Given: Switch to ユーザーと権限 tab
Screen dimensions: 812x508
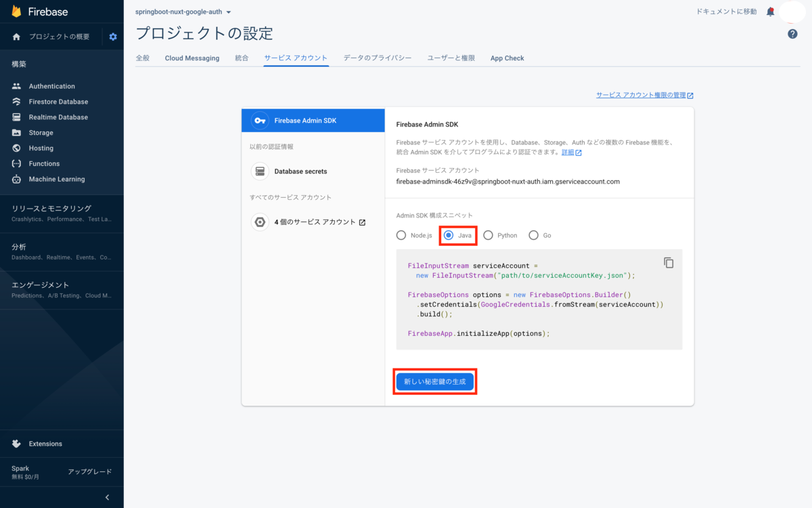Looking at the screenshot, I should [451, 58].
